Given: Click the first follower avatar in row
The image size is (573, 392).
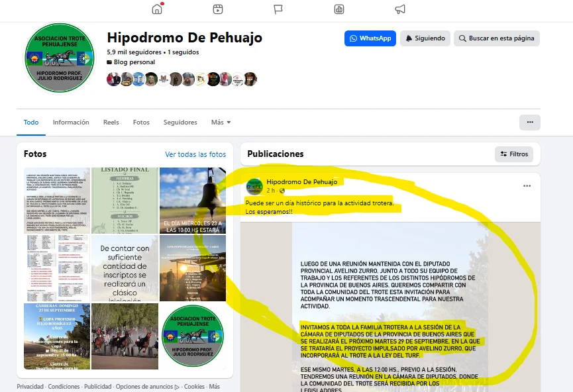Looking at the screenshot, I should click(113, 79).
